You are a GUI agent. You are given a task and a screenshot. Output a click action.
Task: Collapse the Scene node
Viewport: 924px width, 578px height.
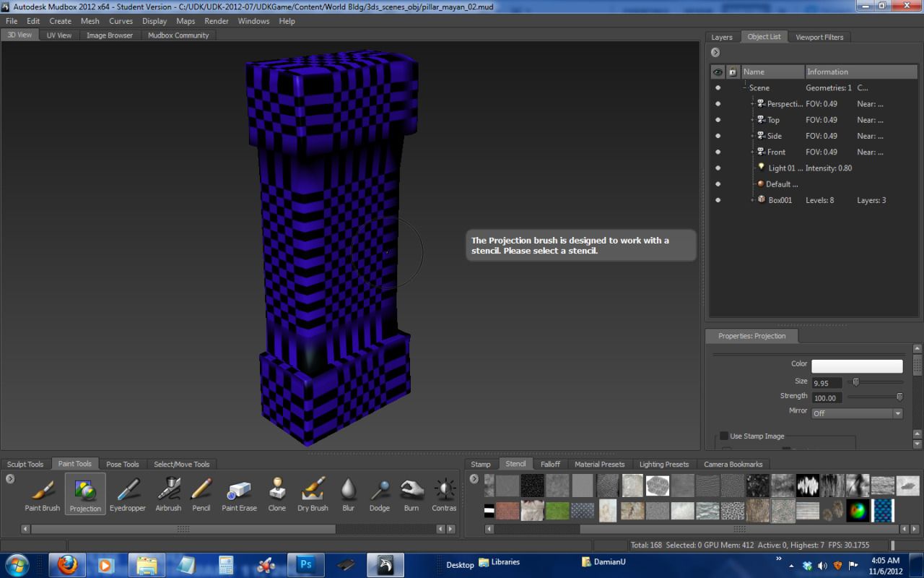point(745,87)
